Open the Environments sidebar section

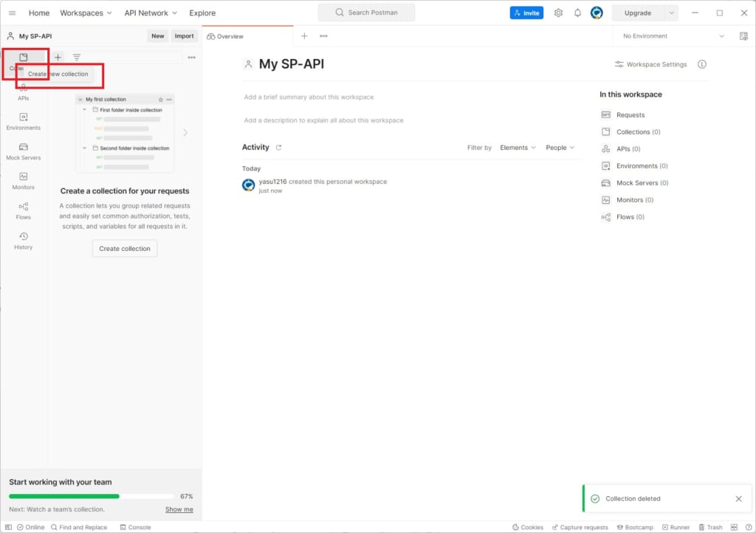pyautogui.click(x=23, y=122)
